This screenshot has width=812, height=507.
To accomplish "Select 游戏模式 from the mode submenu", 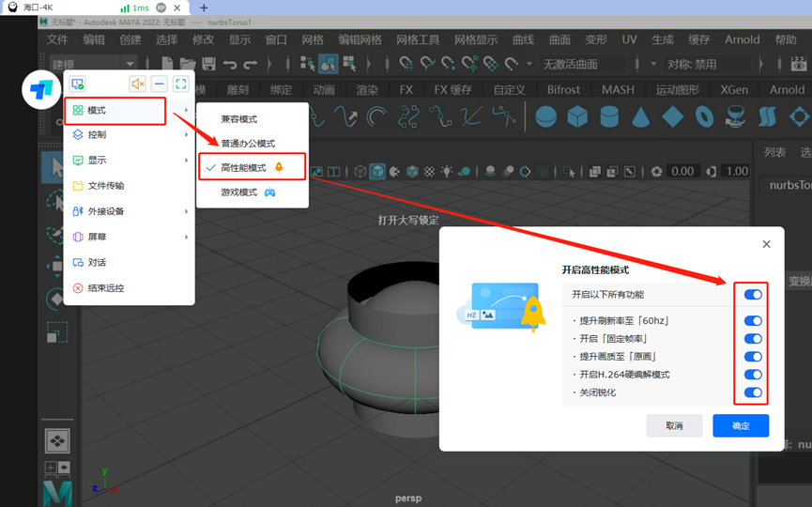I will coord(248,192).
